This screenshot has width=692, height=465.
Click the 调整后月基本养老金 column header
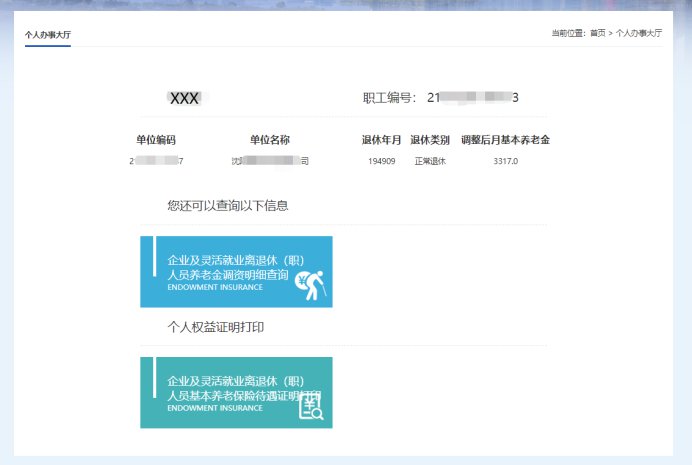[505, 140]
